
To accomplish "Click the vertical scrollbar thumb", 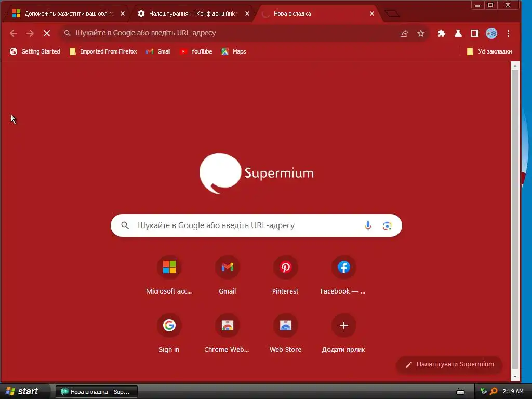I will pos(515,220).
